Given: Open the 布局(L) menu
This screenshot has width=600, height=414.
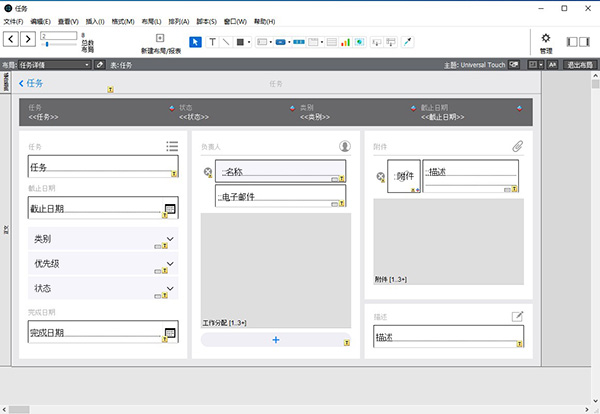Looking at the screenshot, I should coord(152,21).
